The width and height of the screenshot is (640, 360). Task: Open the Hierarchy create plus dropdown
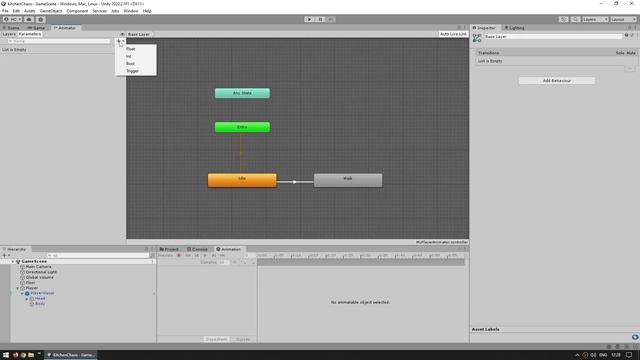[6, 256]
